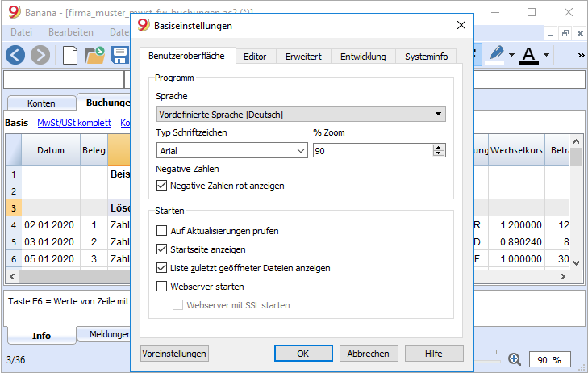
Task: Increase the % Zoom spinner value
Action: [x=438, y=148]
